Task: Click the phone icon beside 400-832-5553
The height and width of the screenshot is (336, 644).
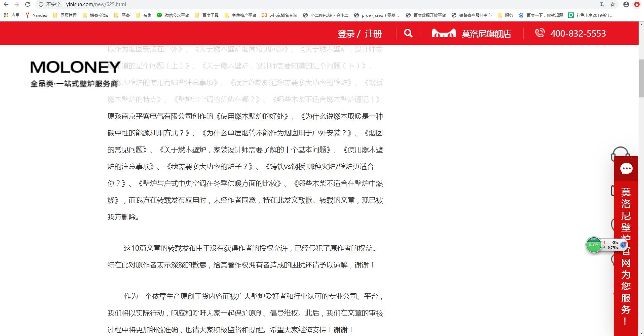Action: point(540,33)
